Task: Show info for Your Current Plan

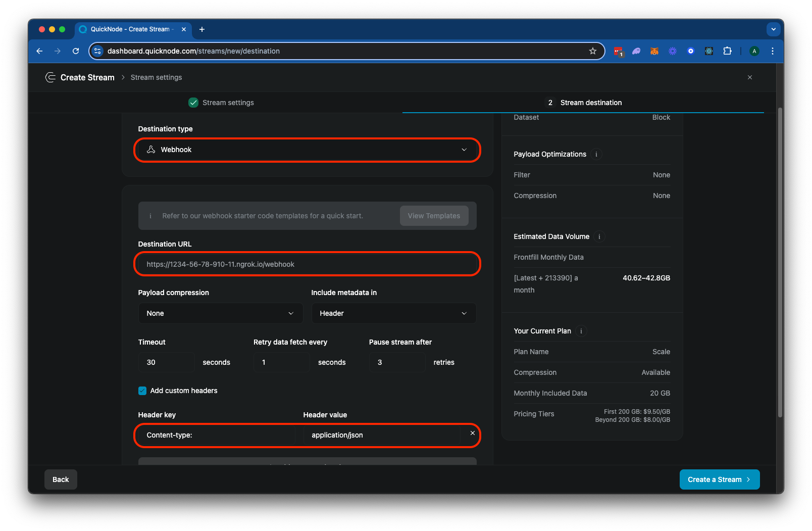Action: [x=581, y=331]
